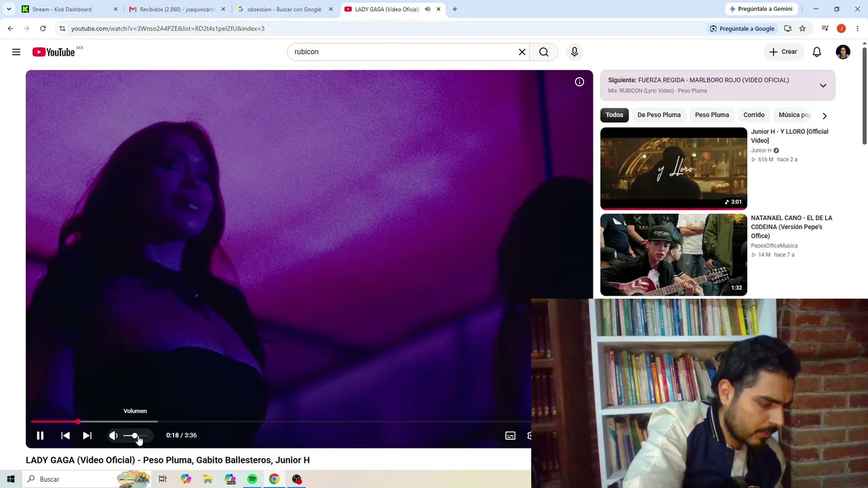
Task: Run the search with the magnifier button
Action: 544,52
